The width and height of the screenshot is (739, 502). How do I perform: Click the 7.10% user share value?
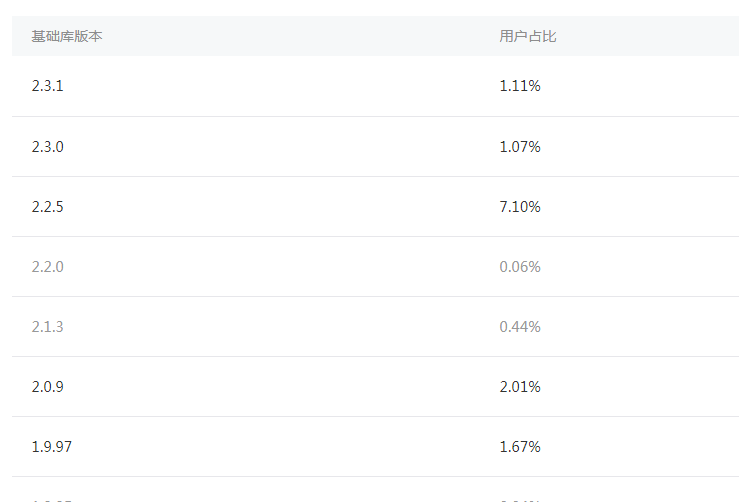[520, 206]
